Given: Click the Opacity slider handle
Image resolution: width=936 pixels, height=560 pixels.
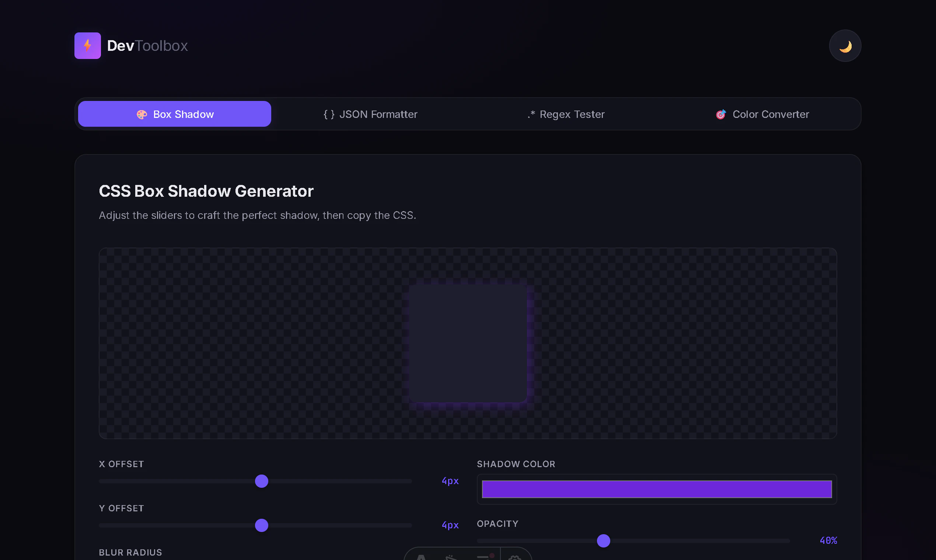Looking at the screenshot, I should pos(603,541).
